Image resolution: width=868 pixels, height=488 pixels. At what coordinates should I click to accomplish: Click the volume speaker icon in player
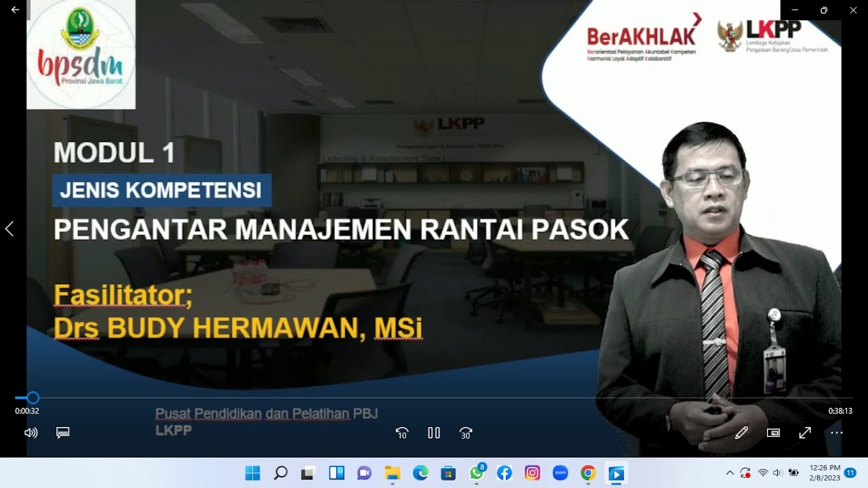(x=31, y=432)
